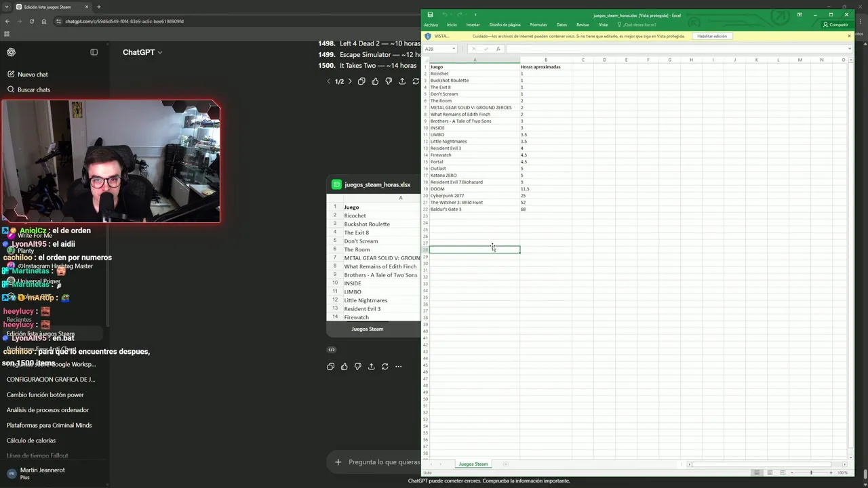Click the regenerate icon under the lower response
Image resolution: width=868 pixels, height=488 pixels.
384,367
